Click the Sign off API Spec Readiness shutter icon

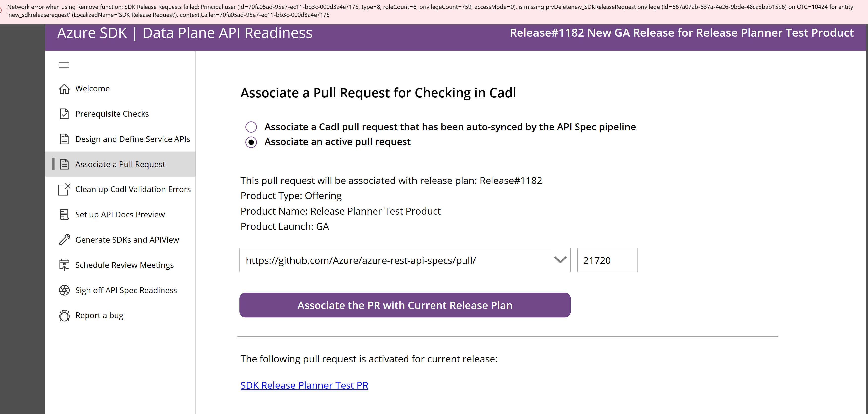click(64, 290)
